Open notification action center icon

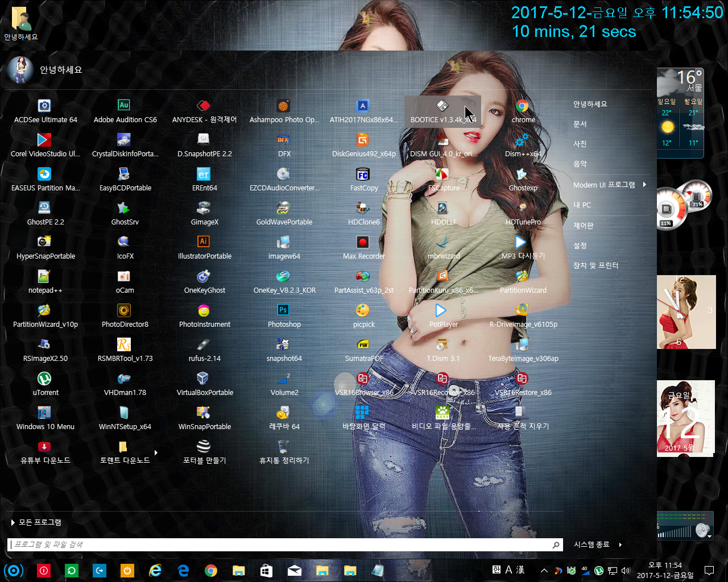(x=709, y=571)
